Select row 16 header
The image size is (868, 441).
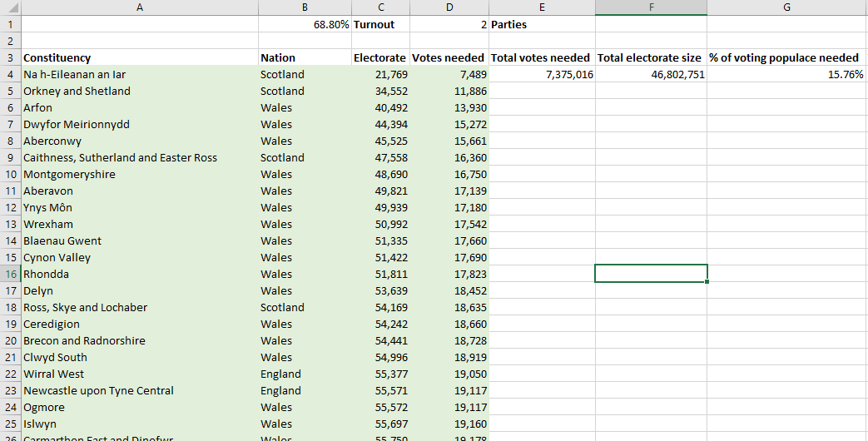point(10,274)
